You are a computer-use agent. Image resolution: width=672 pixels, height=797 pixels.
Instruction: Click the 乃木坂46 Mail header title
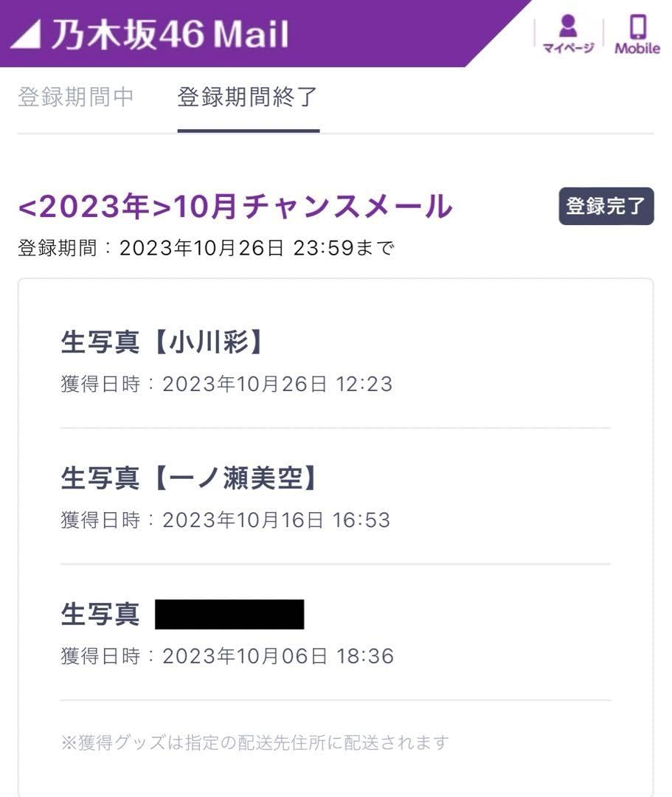coord(169,35)
